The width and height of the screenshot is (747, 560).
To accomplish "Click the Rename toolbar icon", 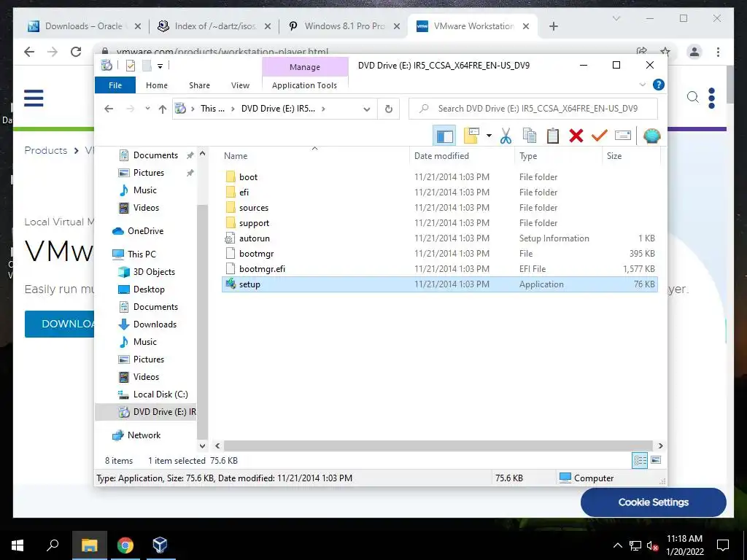I will 623,136.
